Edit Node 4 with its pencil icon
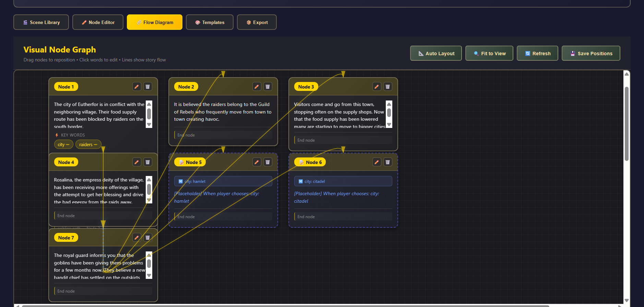The width and height of the screenshot is (644, 307). click(136, 162)
